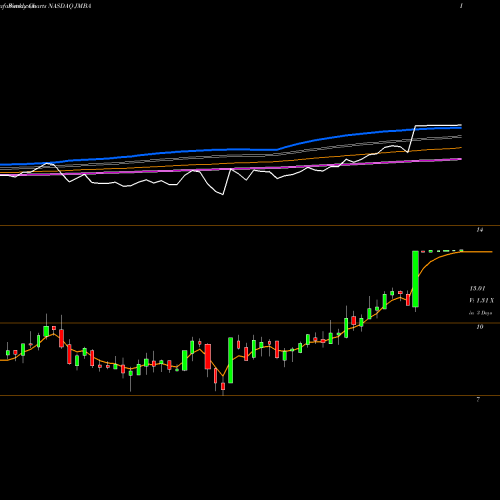
Task: Click the 13.01 price value
Action: coord(477,288)
